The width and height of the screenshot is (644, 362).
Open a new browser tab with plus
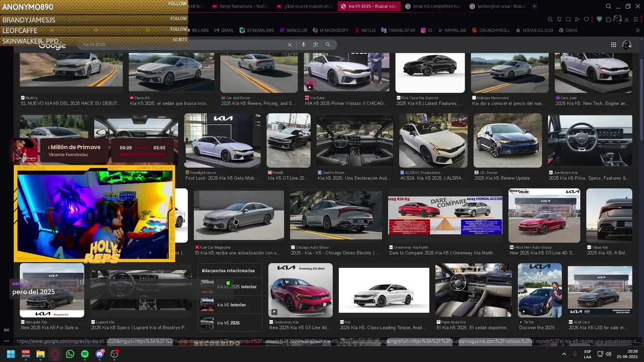tap(534, 6)
